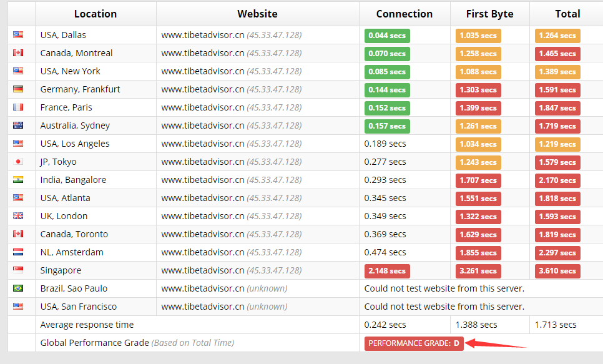Click the US flag icon for Atlanta
The height and width of the screenshot is (364, 603).
18,197
